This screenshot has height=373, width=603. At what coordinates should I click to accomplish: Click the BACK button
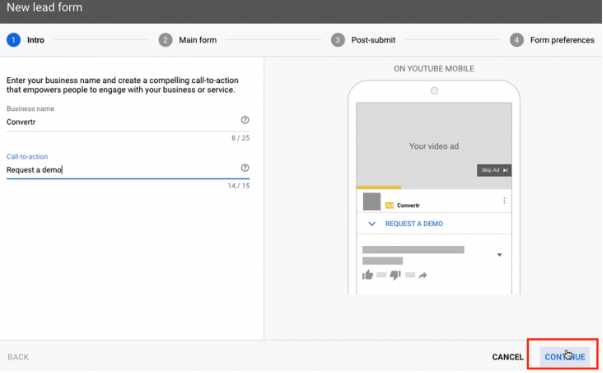click(x=18, y=357)
